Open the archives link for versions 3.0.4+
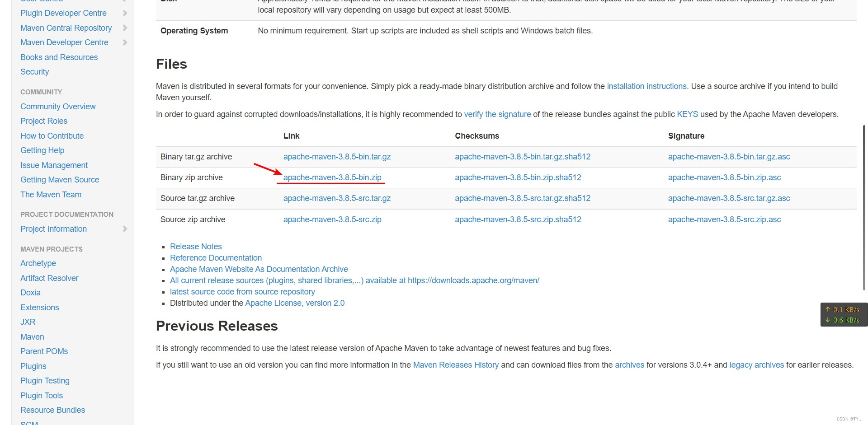This screenshot has height=425, width=868. click(x=629, y=365)
